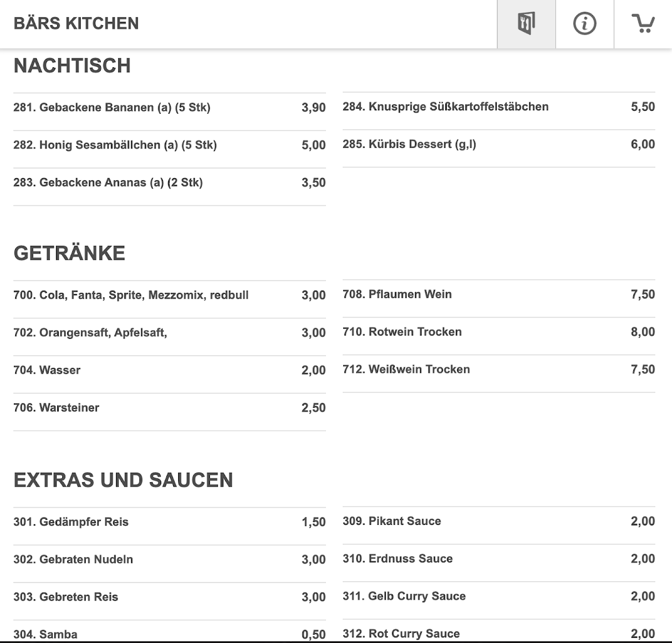Open the menu card icon

click(526, 24)
